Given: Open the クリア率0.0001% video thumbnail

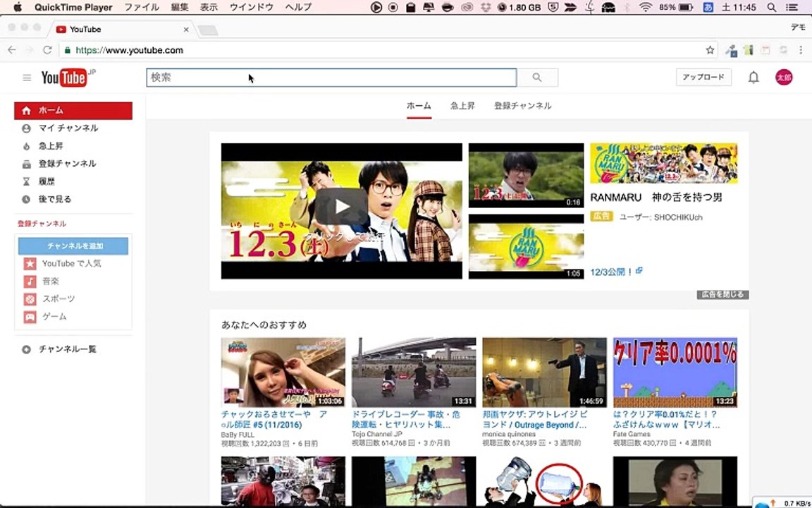Looking at the screenshot, I should 675,373.
